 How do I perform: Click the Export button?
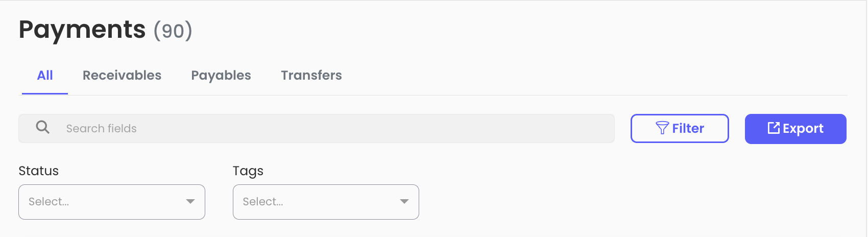[795, 129]
